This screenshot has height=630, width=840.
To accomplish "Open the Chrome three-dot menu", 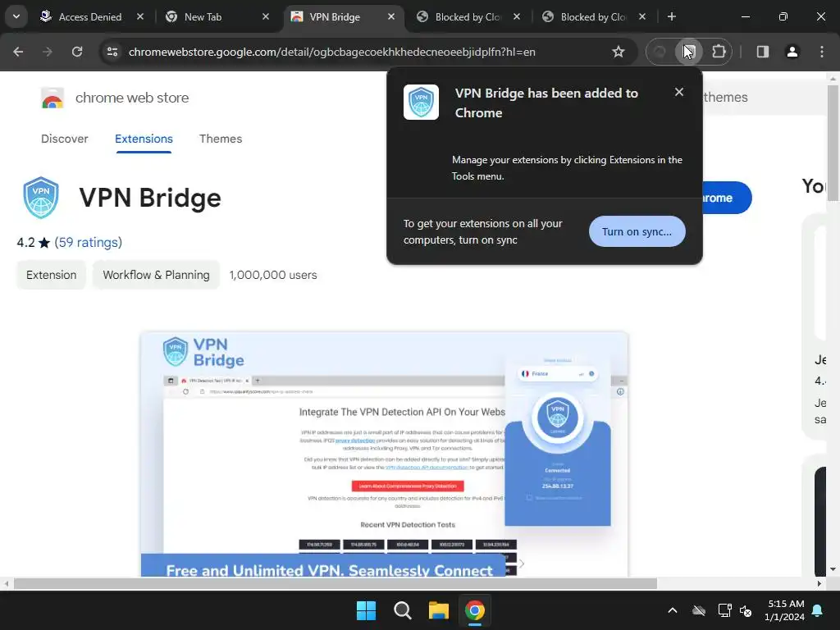I will 822,52.
